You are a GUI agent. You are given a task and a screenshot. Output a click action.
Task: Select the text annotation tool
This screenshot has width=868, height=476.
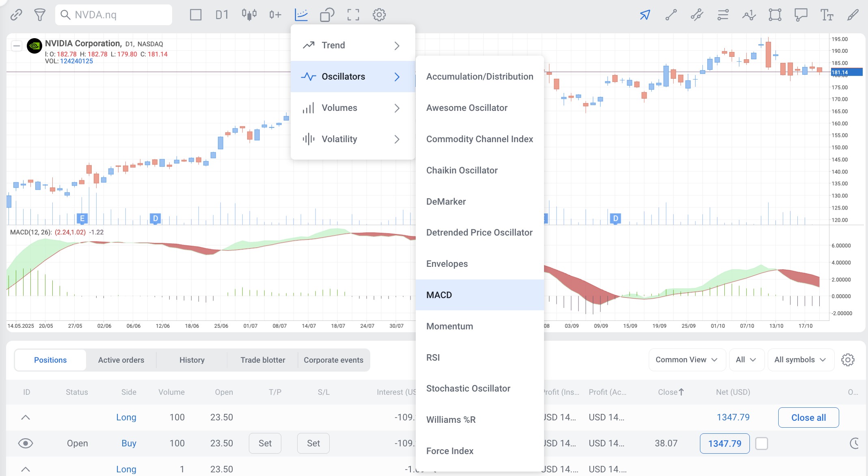(827, 15)
